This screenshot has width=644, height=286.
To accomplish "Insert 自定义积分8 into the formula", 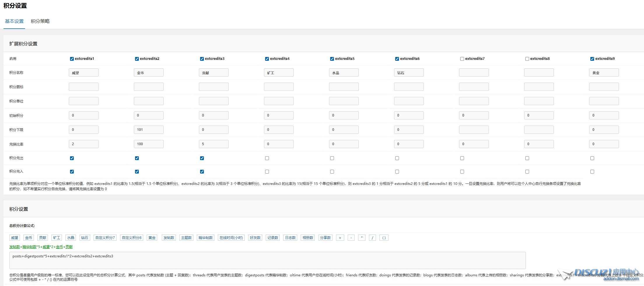I will pyautogui.click(x=132, y=238).
